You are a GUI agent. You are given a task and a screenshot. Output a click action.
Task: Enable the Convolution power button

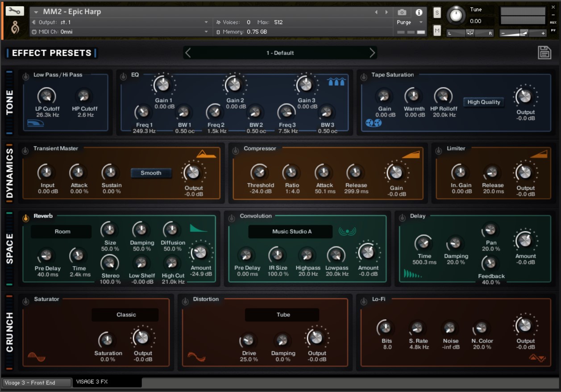pyautogui.click(x=231, y=218)
